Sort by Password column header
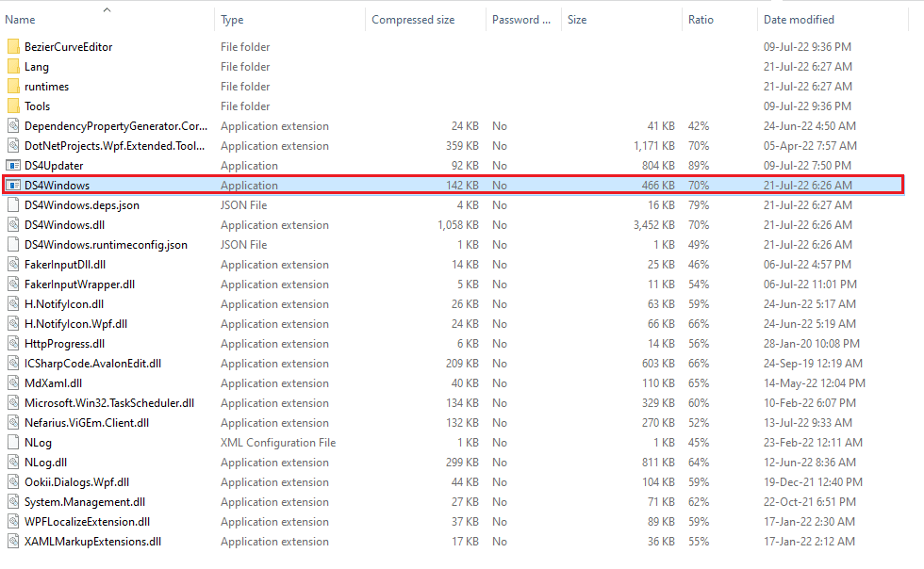The height and width of the screenshot is (569, 924). (521, 20)
